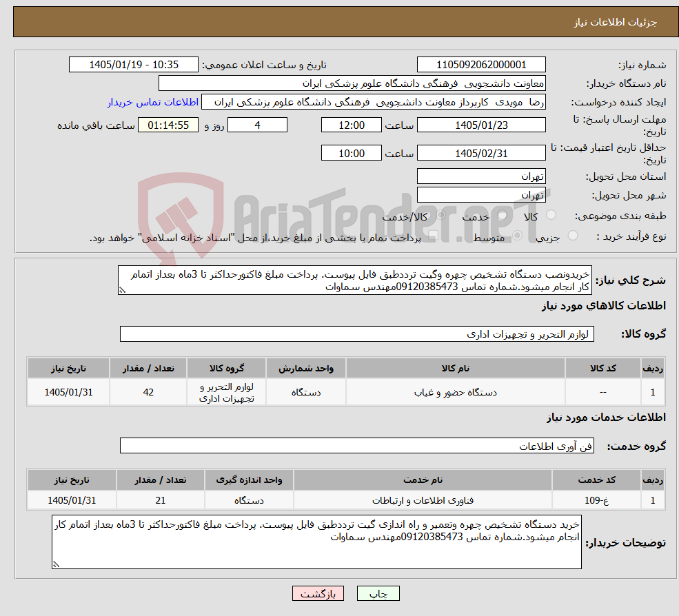
Task: Open the اطلاعات تماس خریدار link
Action: tap(153, 102)
